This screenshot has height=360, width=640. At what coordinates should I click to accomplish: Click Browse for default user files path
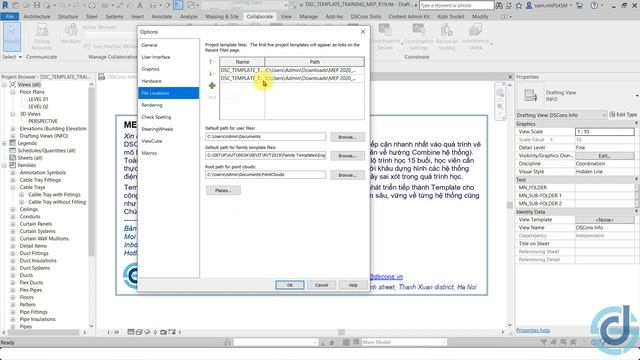[x=347, y=137]
